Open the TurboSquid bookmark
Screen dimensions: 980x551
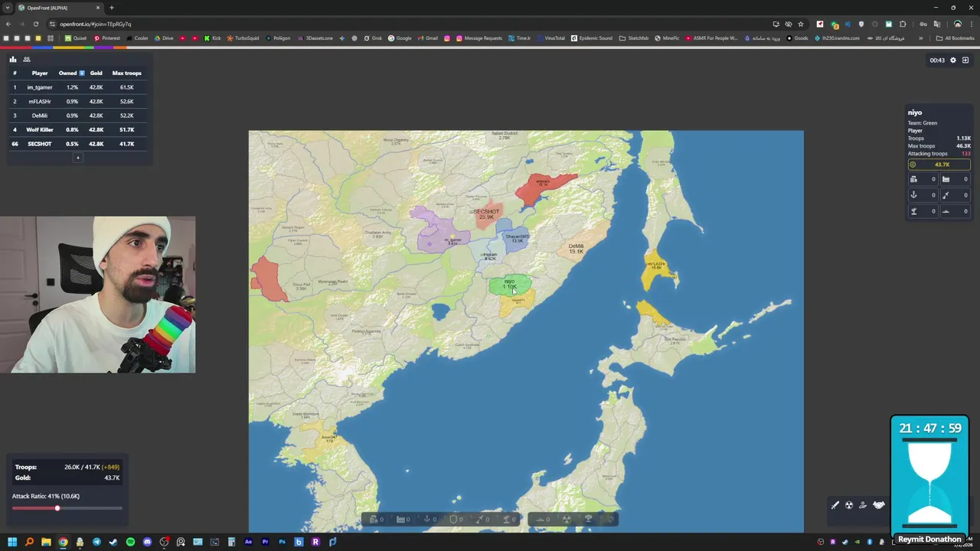coord(243,38)
